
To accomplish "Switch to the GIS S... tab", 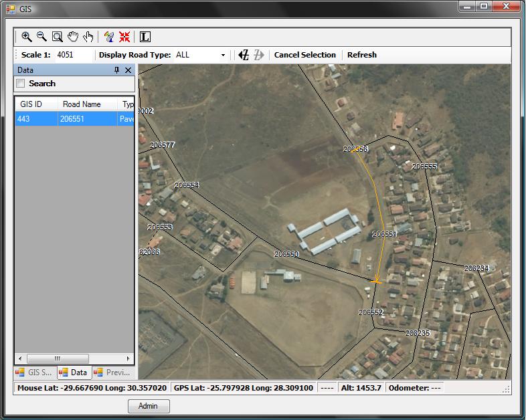I will pos(34,373).
